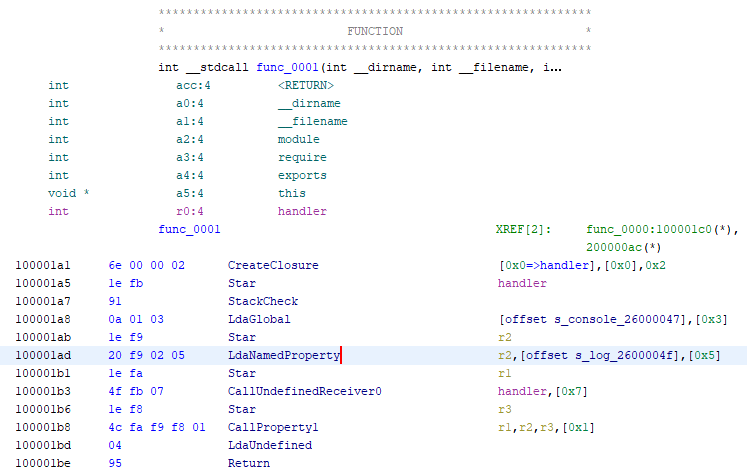Viewport: 747px width, 471px height.
Task: Select address 100001be
Action: point(43,463)
